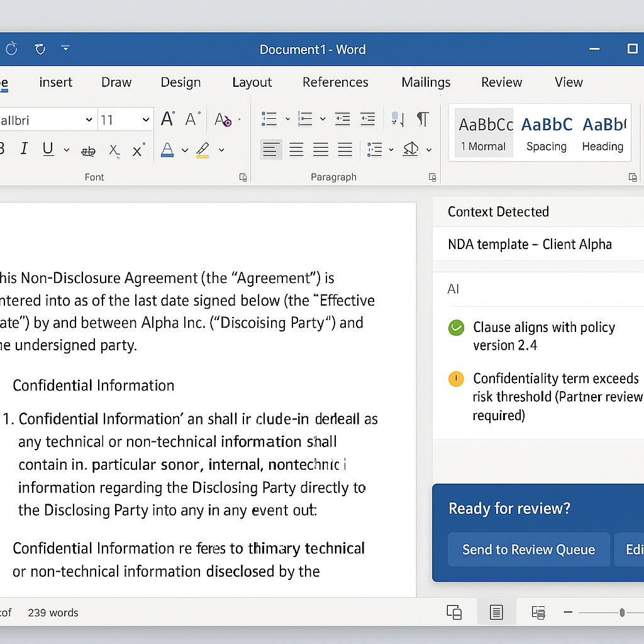Open the References ribbon tab

(x=335, y=82)
